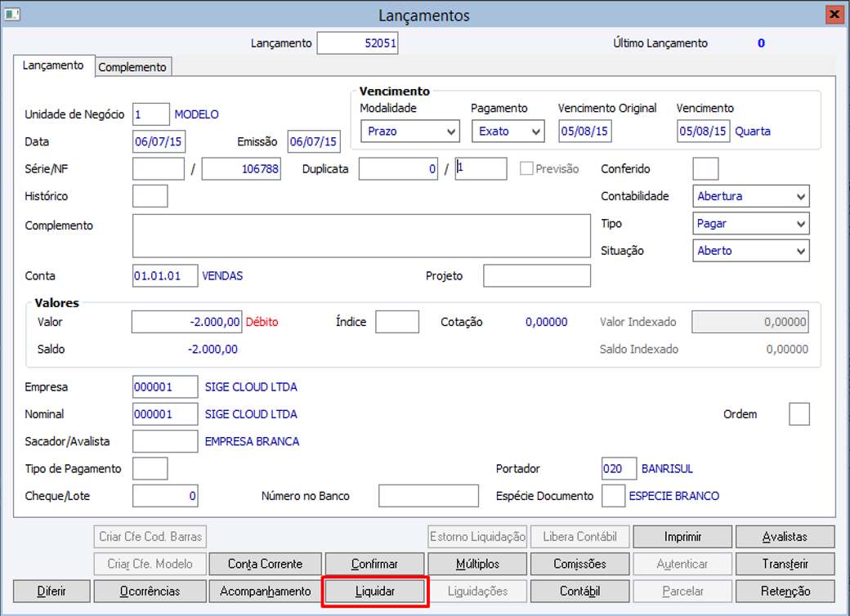Viewport: 850px width, 616px height.
Task: Click the Múltiplos button
Action: click(x=477, y=564)
